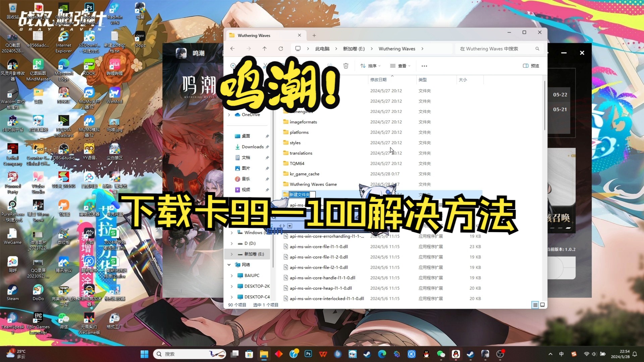Open Photoshop from the taskbar
The width and height of the screenshot is (644, 362).
pos(308,354)
